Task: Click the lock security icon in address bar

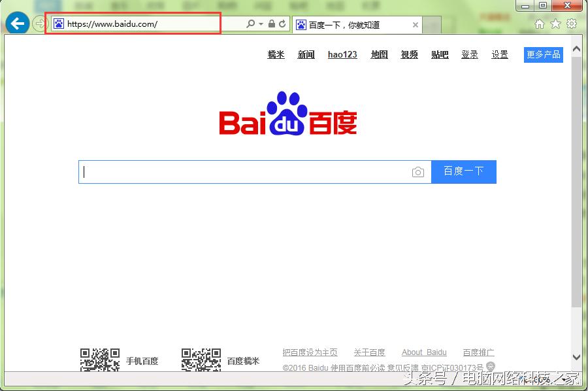Action: point(270,23)
